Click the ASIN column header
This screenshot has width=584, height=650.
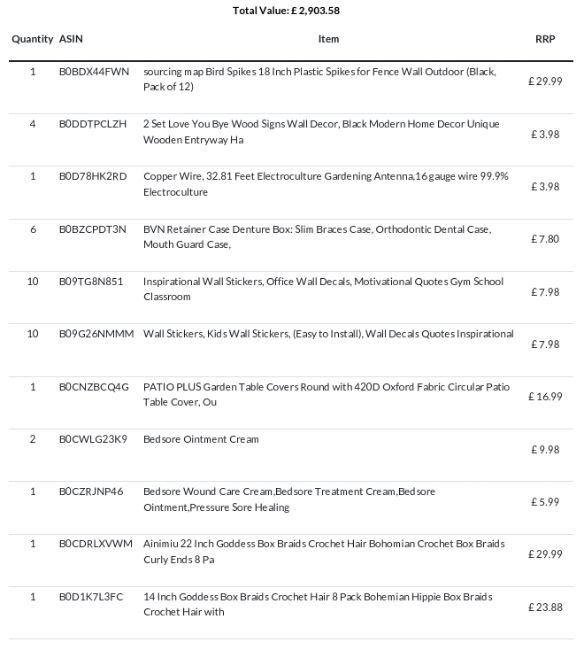tap(71, 39)
